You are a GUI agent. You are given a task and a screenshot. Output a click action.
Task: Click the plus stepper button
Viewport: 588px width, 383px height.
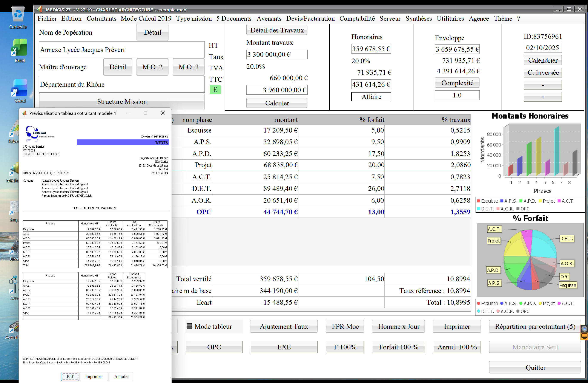tap(543, 97)
